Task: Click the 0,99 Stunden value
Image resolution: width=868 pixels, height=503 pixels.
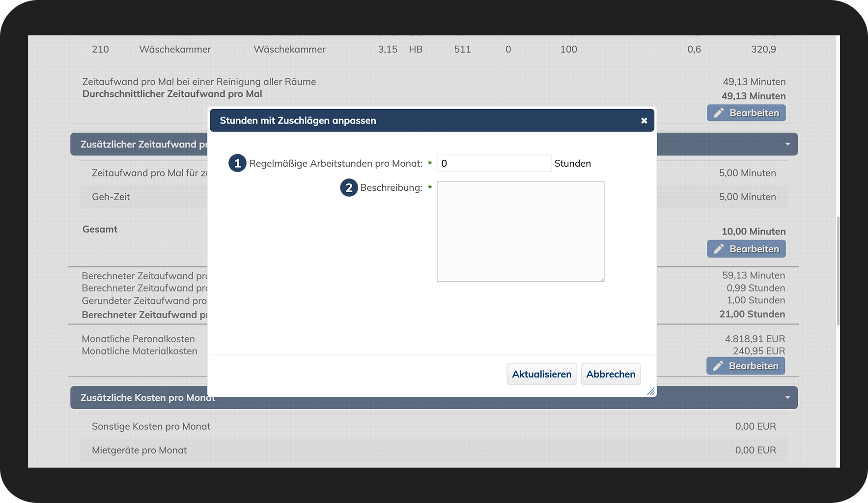Action: point(756,288)
